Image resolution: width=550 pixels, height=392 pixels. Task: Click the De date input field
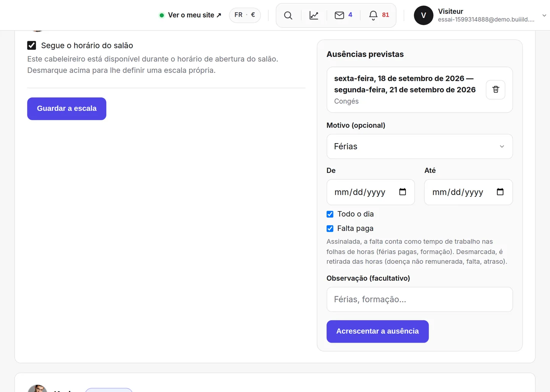(x=370, y=192)
